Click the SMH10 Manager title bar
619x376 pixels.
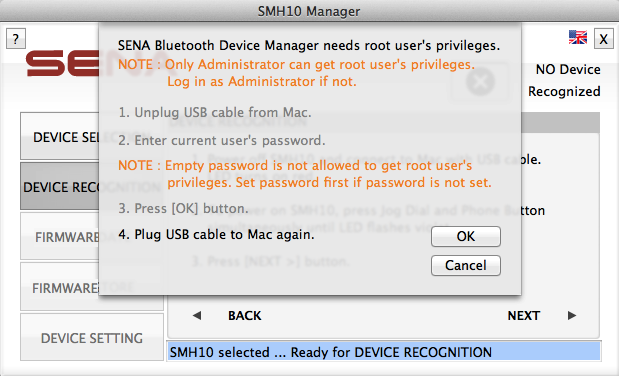tap(310, 11)
